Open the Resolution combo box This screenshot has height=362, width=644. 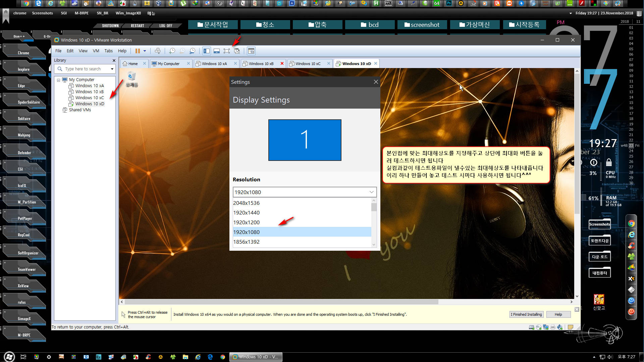click(x=305, y=192)
